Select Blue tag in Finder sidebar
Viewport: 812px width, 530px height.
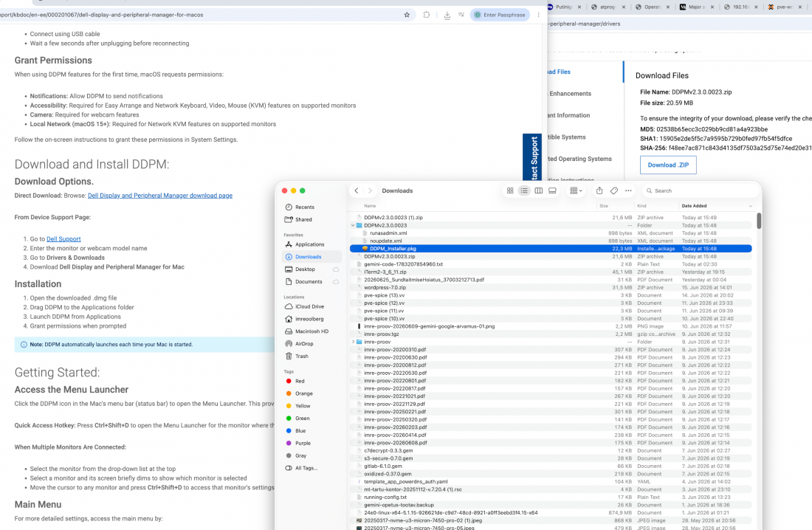tap(300, 430)
